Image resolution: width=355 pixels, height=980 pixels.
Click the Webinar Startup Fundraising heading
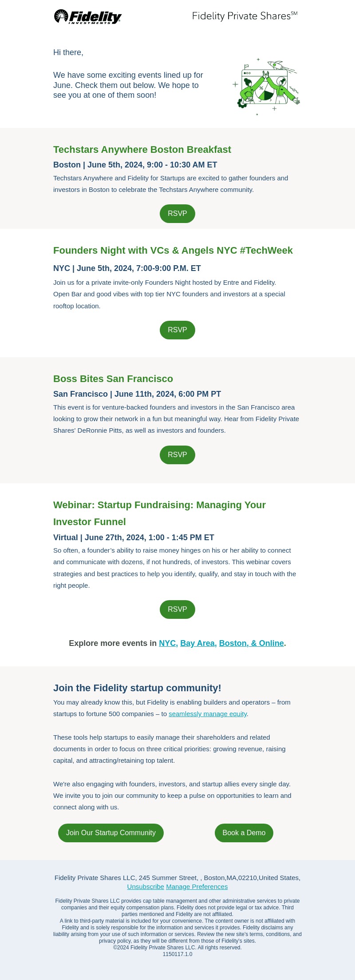[x=159, y=514]
